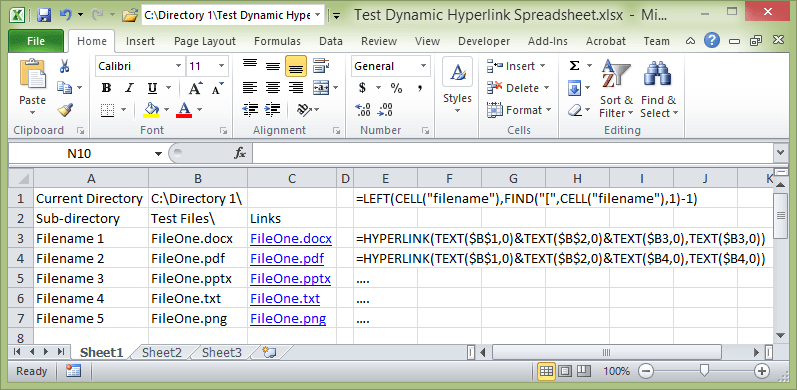
Task: Click Decrease Font Size icon
Action: 218,88
